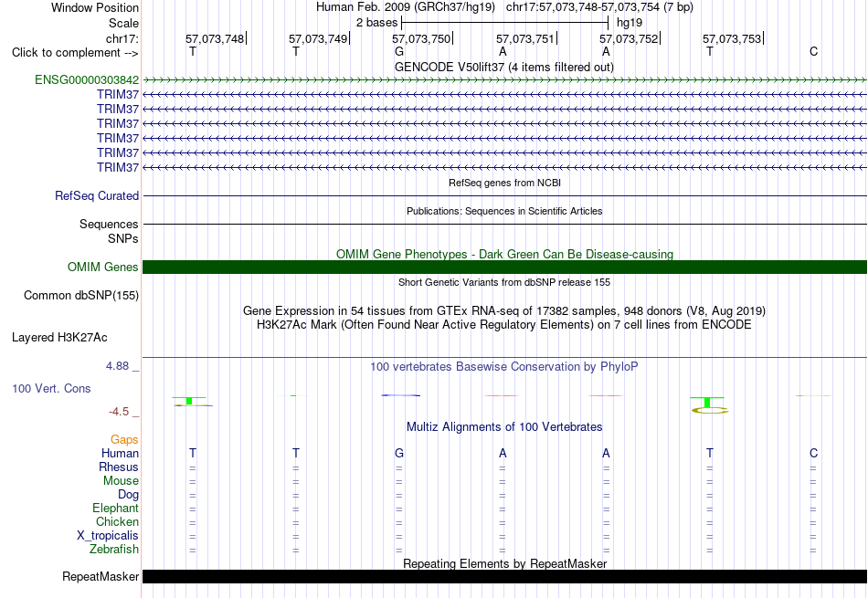This screenshot has height=598, width=868.
Task: Click the Sequences track label
Action: (x=109, y=224)
